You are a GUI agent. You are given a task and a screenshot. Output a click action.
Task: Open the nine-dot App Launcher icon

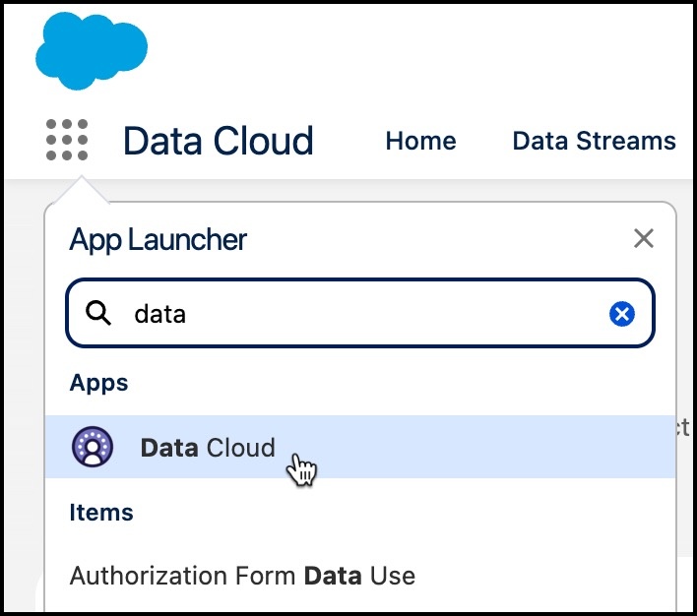(67, 141)
